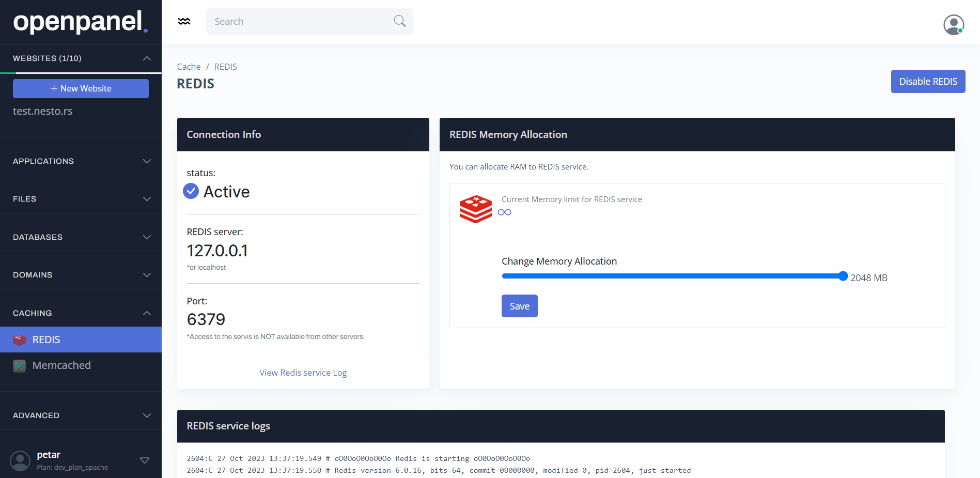Select REDIS in the Caching menu

[46, 340]
